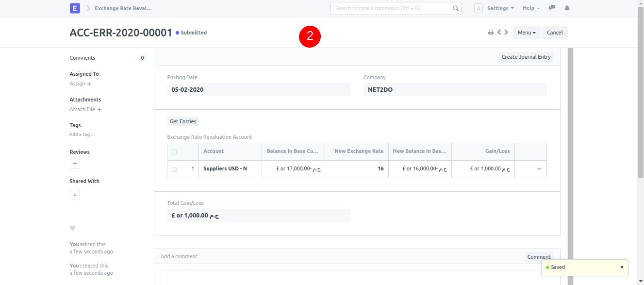Click the Total Gain/Loss value field
The height and width of the screenshot is (285, 644).
[258, 216]
